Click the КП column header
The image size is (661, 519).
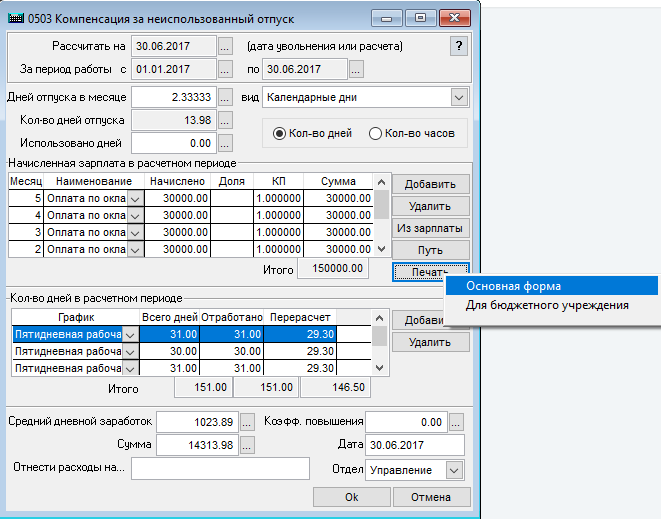[x=279, y=182]
